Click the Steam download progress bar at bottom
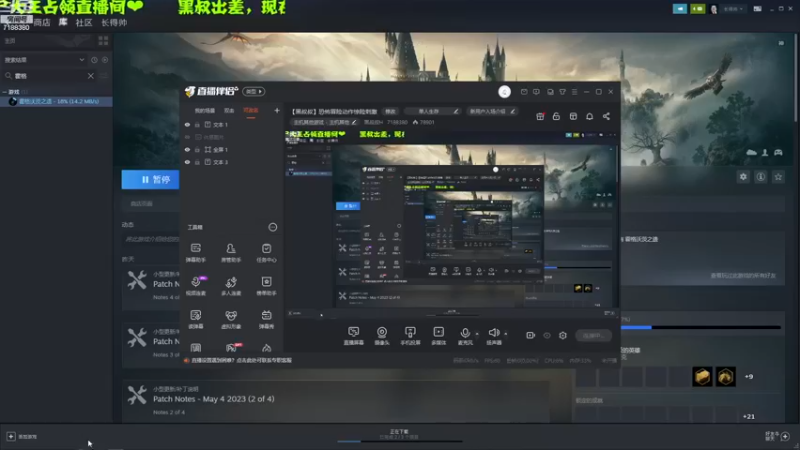 pos(399,441)
